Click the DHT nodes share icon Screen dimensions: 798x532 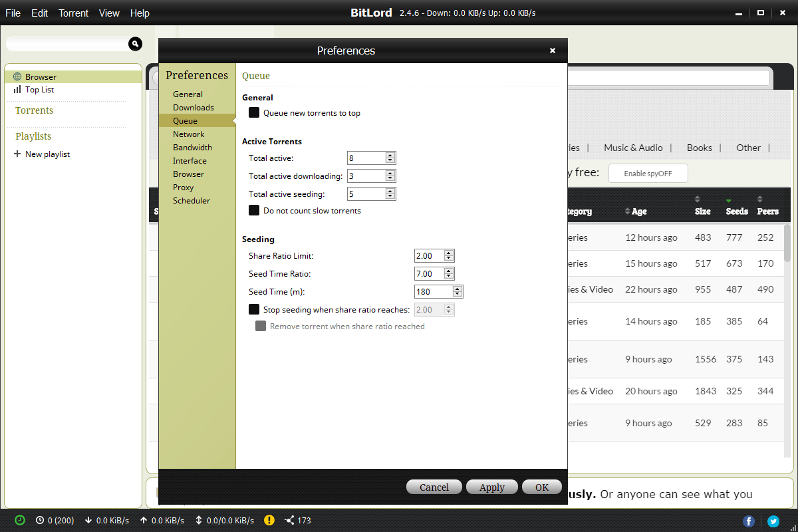[x=289, y=520]
